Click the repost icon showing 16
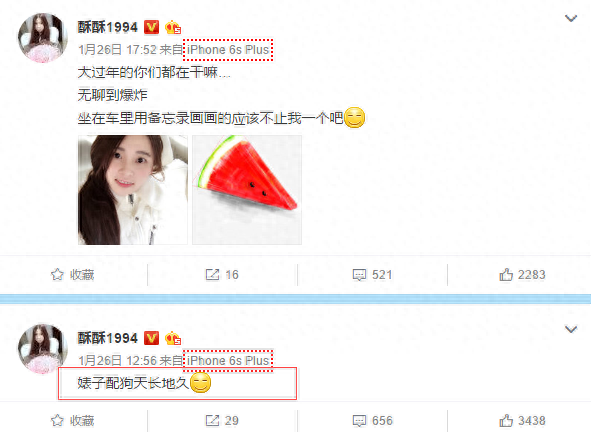Viewport: 591px width, 435px height. pyautogui.click(x=212, y=274)
